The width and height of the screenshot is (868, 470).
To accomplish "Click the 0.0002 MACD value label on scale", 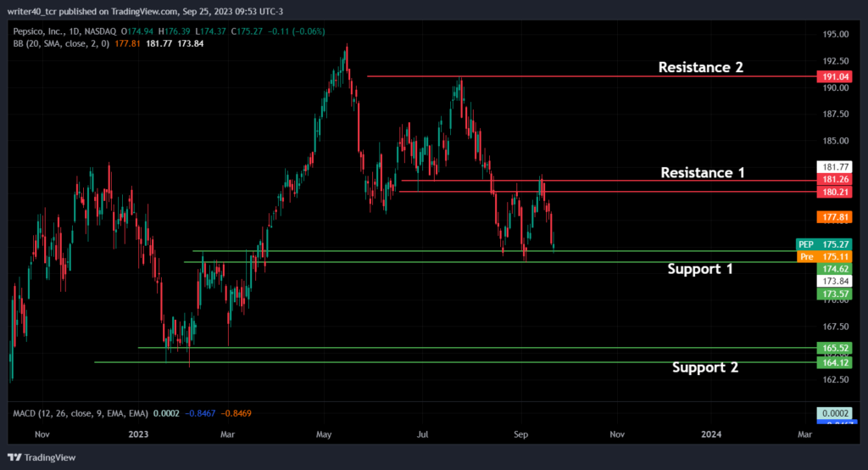I will (x=834, y=413).
